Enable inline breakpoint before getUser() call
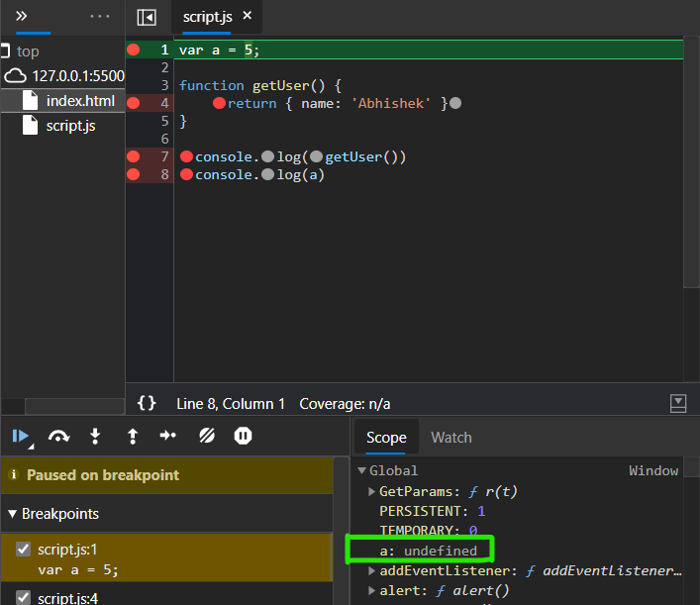This screenshot has width=700, height=605. click(316, 156)
